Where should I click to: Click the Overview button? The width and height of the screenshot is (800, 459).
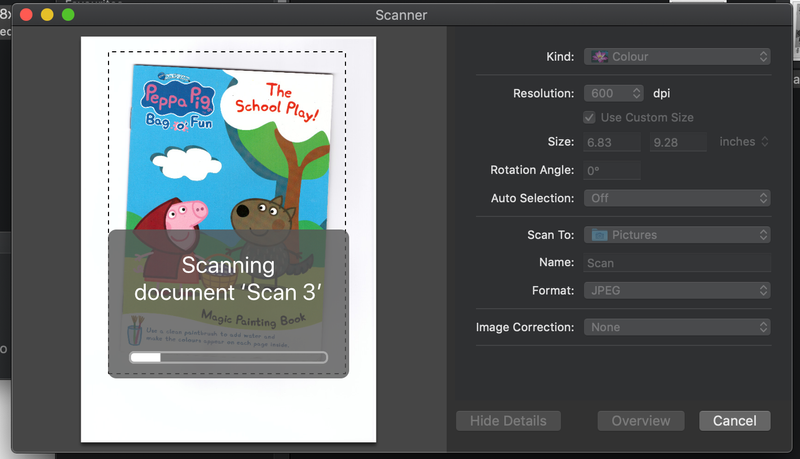pyautogui.click(x=640, y=421)
